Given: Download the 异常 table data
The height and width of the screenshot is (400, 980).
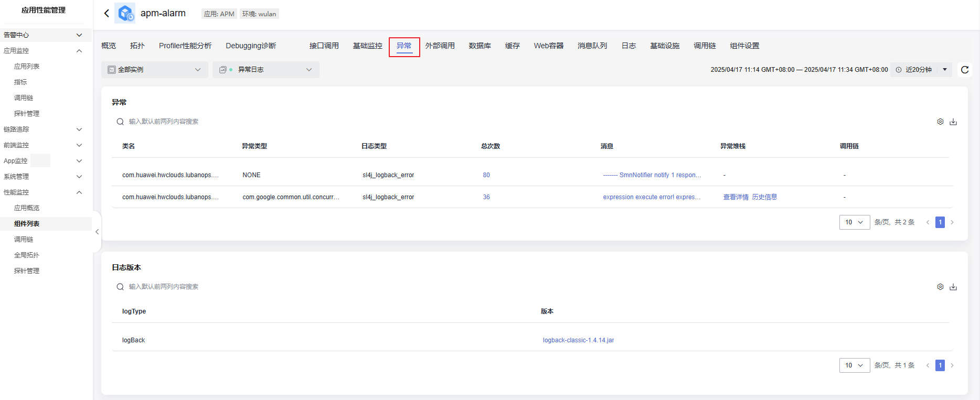Looking at the screenshot, I should pyautogui.click(x=953, y=122).
